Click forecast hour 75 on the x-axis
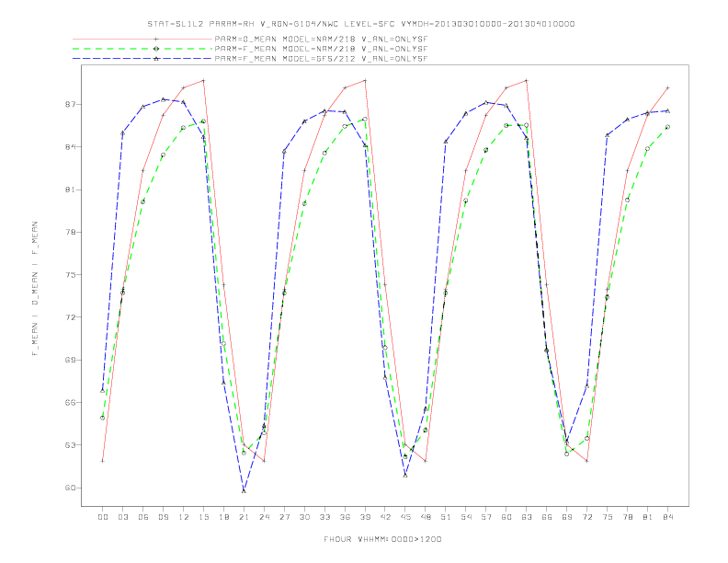Viewport: 728px width, 563px height. coord(608,517)
